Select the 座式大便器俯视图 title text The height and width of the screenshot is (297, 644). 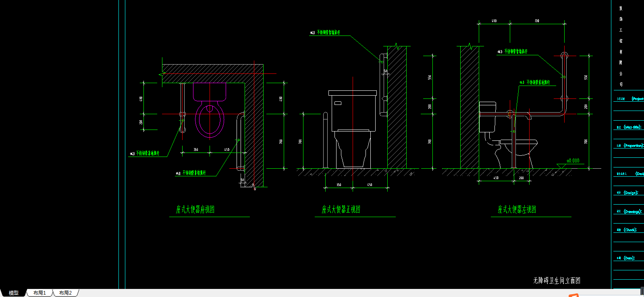pyautogui.click(x=195, y=209)
